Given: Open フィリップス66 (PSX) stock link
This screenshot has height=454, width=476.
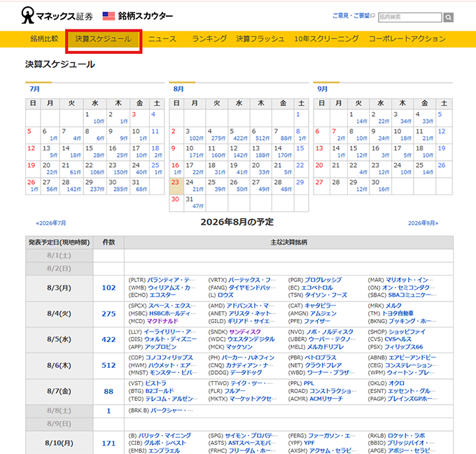Looking at the screenshot, I should click(x=403, y=347).
